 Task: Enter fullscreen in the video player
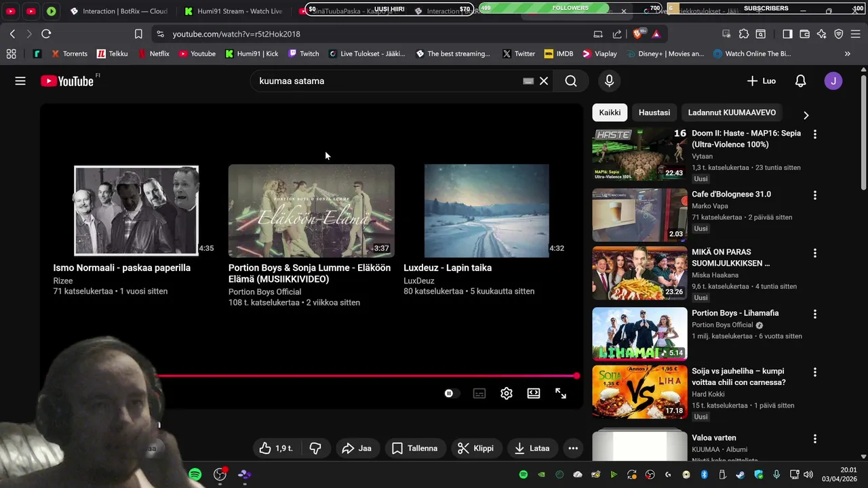tap(561, 393)
